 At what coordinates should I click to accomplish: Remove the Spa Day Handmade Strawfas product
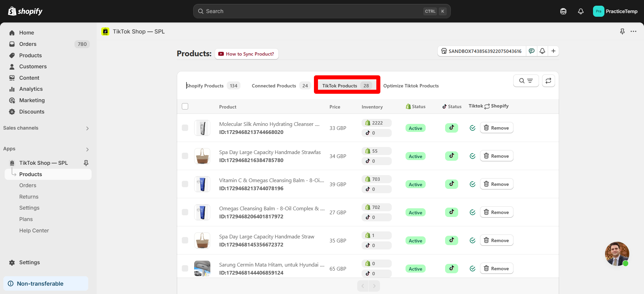point(496,156)
